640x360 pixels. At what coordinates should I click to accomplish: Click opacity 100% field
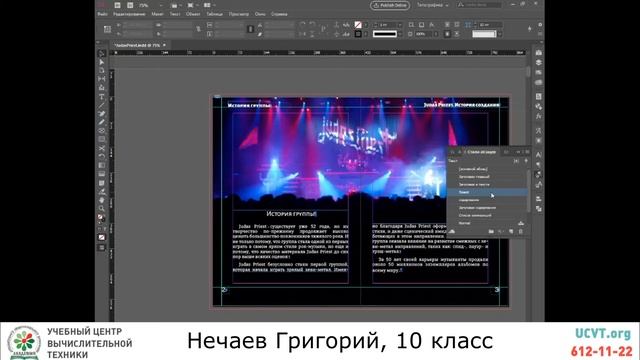tap(422, 34)
